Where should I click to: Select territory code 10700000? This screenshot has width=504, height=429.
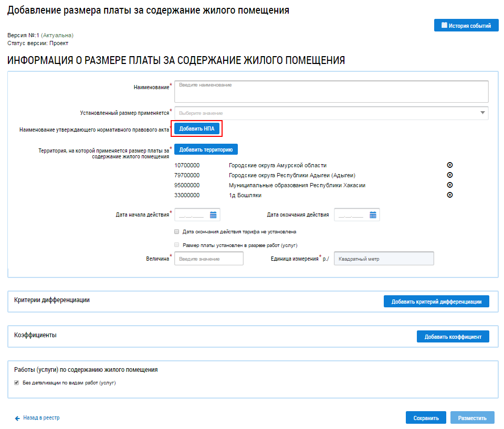pyautogui.click(x=187, y=165)
